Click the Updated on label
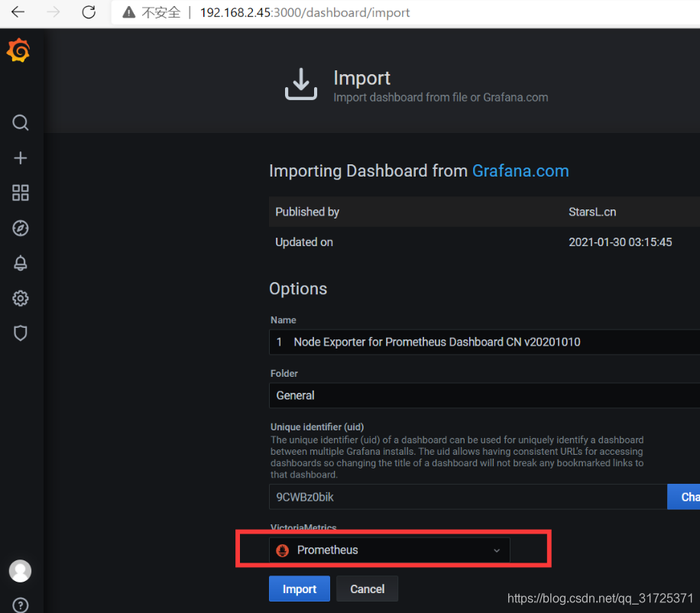700x613 pixels. tap(304, 242)
